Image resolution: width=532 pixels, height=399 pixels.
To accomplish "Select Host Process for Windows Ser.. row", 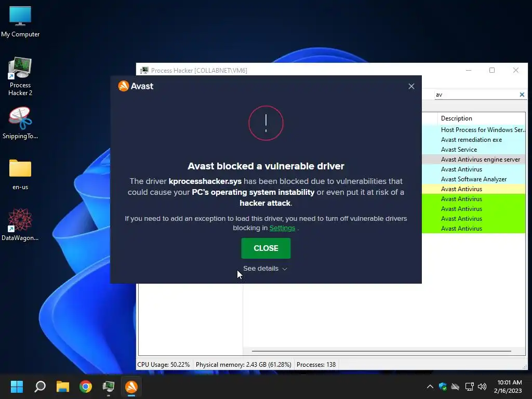I will (474, 129).
